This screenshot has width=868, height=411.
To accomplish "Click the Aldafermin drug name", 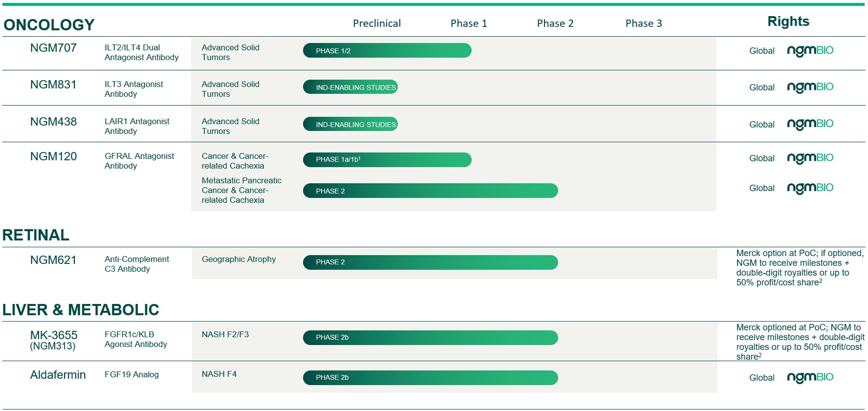I will pyautogui.click(x=58, y=375).
